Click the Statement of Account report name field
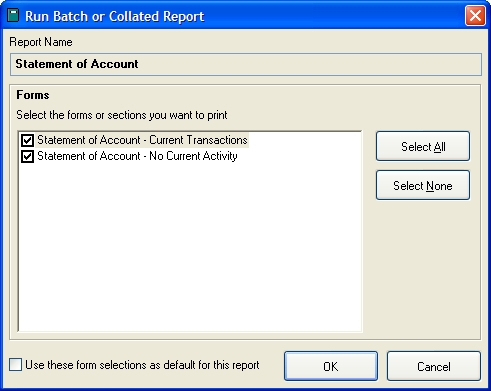 246,64
